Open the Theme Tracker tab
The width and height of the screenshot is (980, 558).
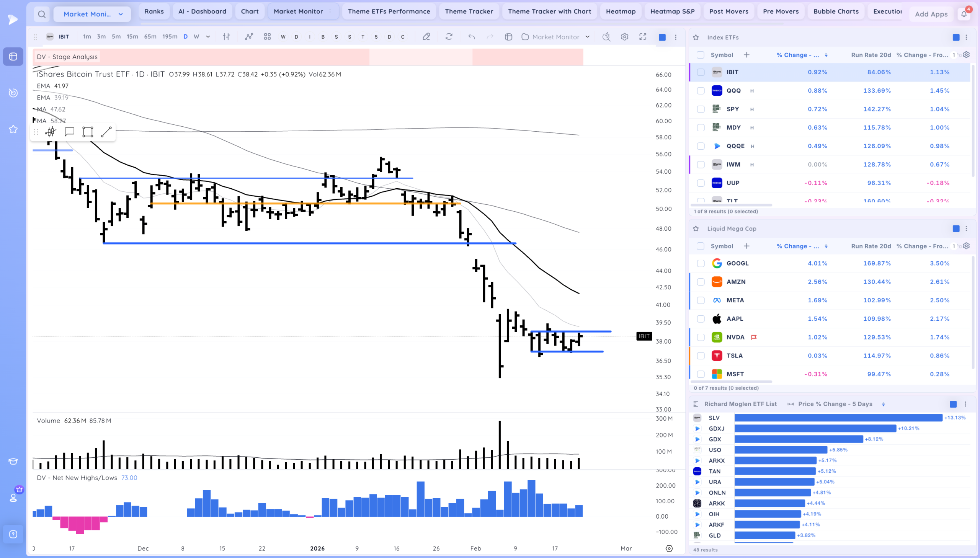click(x=469, y=11)
